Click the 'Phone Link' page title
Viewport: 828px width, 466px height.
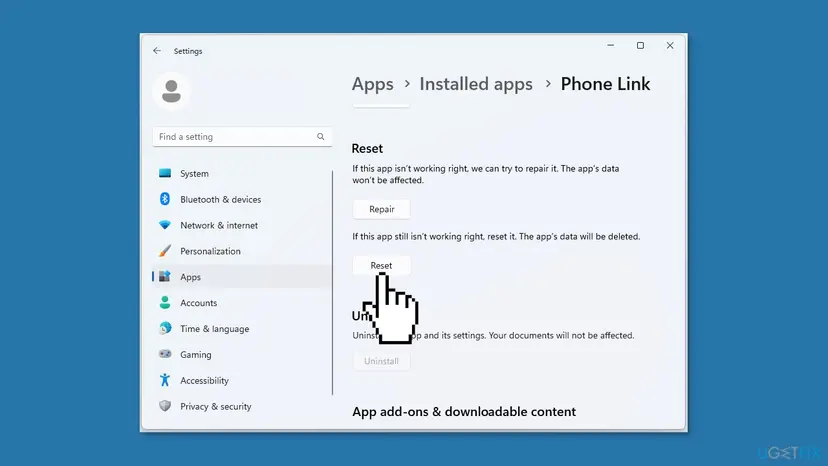click(605, 84)
